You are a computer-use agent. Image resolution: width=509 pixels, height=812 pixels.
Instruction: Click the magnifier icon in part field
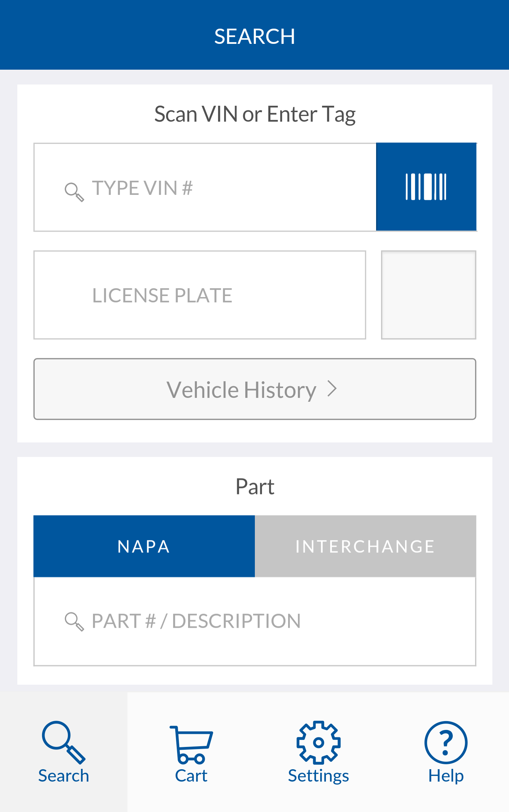74,621
